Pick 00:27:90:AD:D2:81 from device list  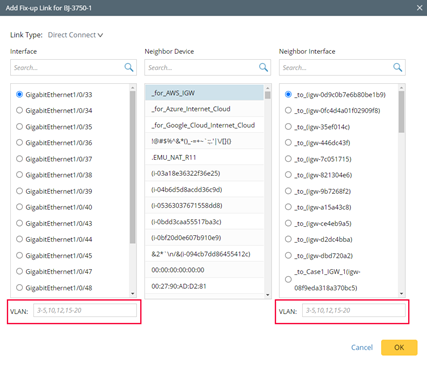[204, 286]
